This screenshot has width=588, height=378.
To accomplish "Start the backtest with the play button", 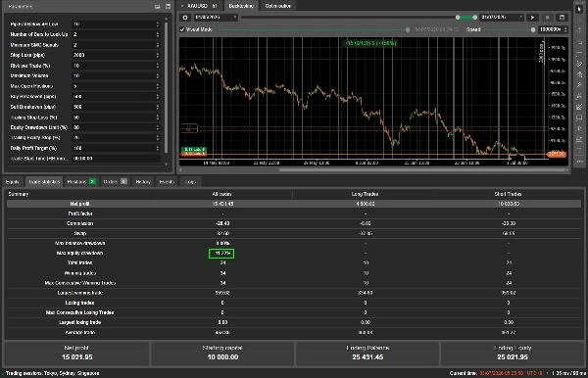I will coord(532,18).
